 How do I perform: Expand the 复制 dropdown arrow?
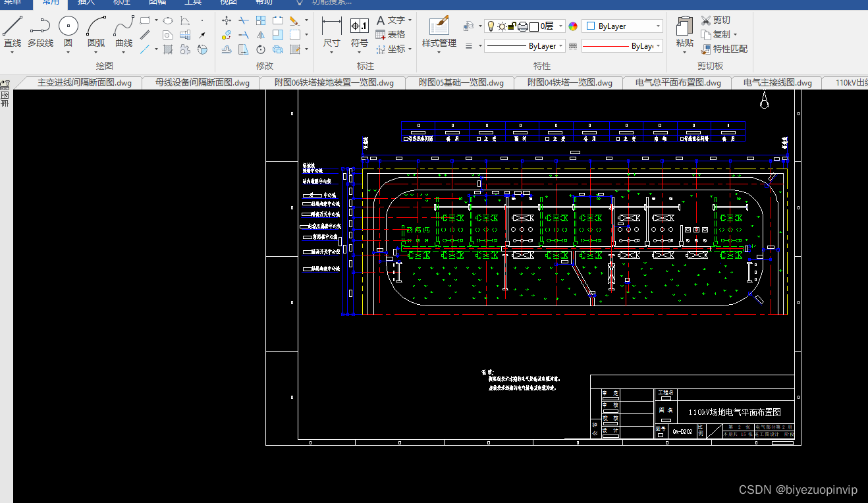(x=735, y=34)
